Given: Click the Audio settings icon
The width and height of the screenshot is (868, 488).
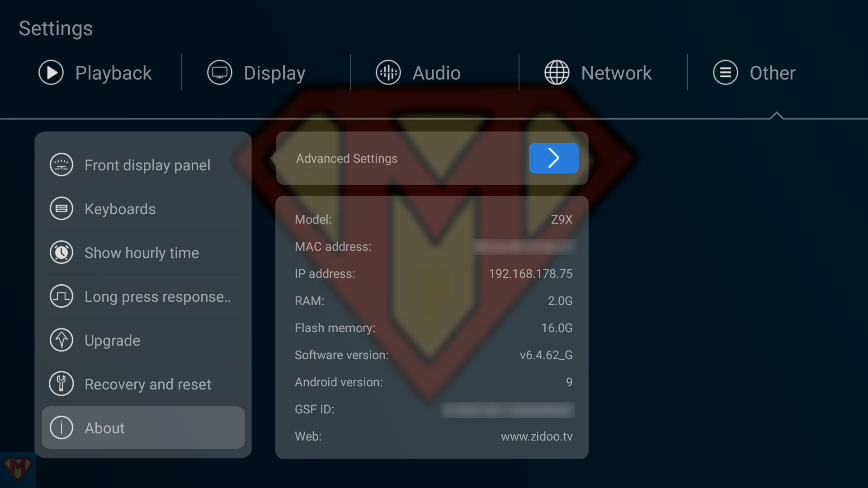Looking at the screenshot, I should 387,73.
